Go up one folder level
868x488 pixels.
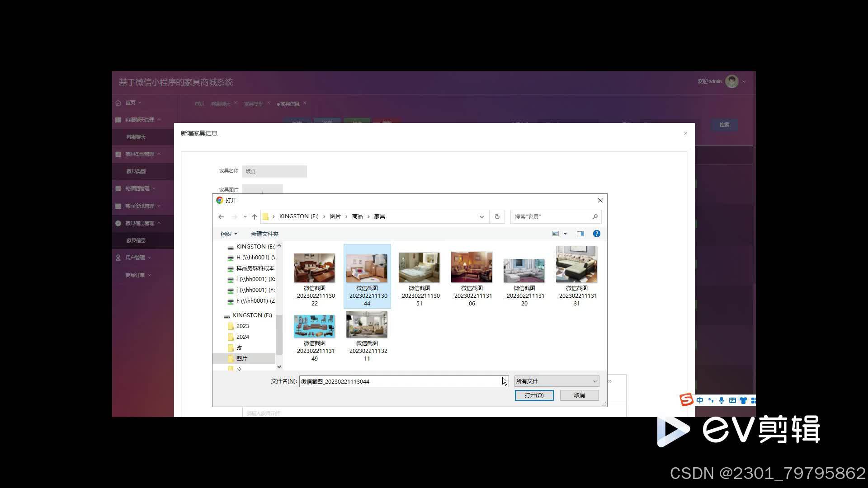pyautogui.click(x=255, y=217)
